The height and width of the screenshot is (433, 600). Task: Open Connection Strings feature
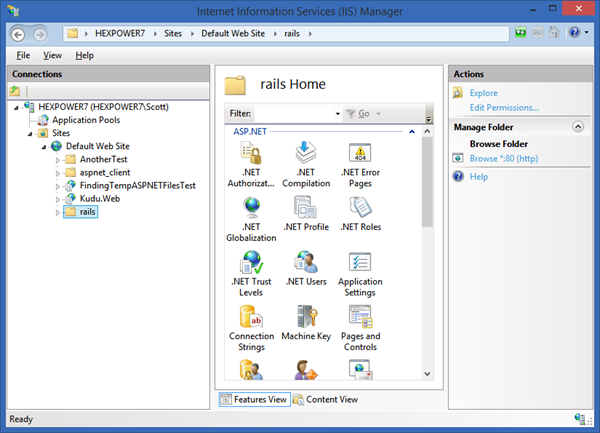(x=251, y=329)
